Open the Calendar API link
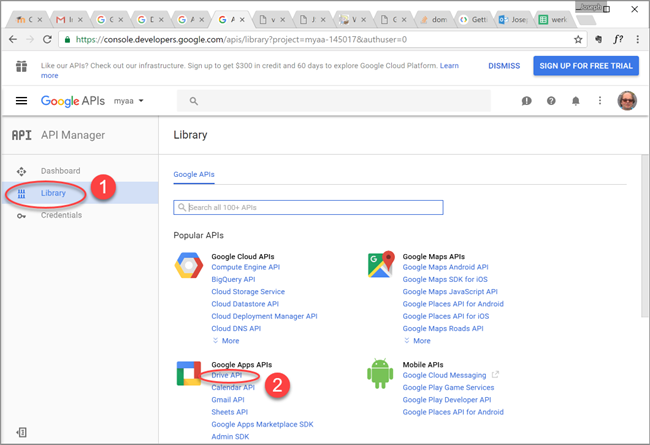 click(233, 387)
